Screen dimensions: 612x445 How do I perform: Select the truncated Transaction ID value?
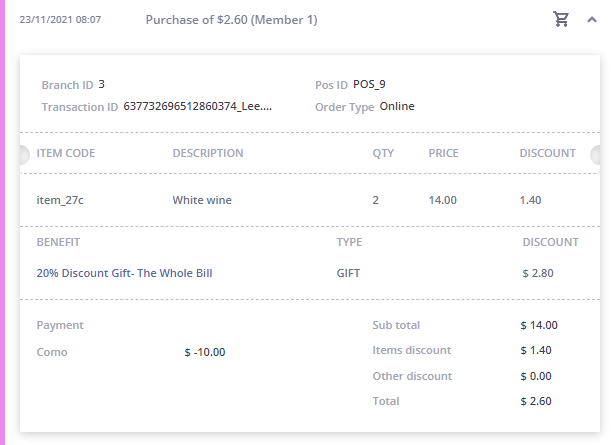197,106
